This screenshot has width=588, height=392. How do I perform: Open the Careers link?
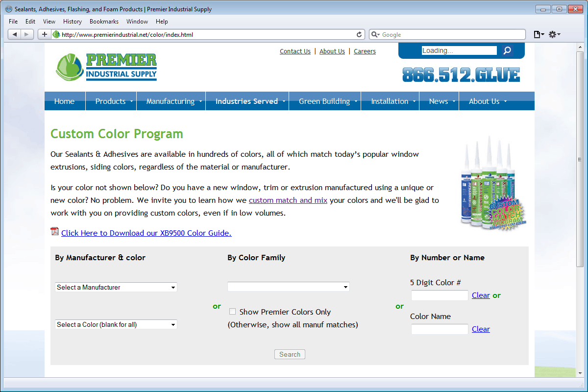(x=365, y=51)
